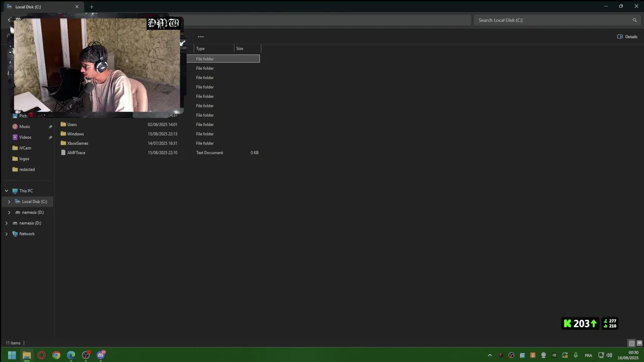This screenshot has width=644, height=362.
Task: Open Videos in the navigation pane
Action: coord(25,137)
